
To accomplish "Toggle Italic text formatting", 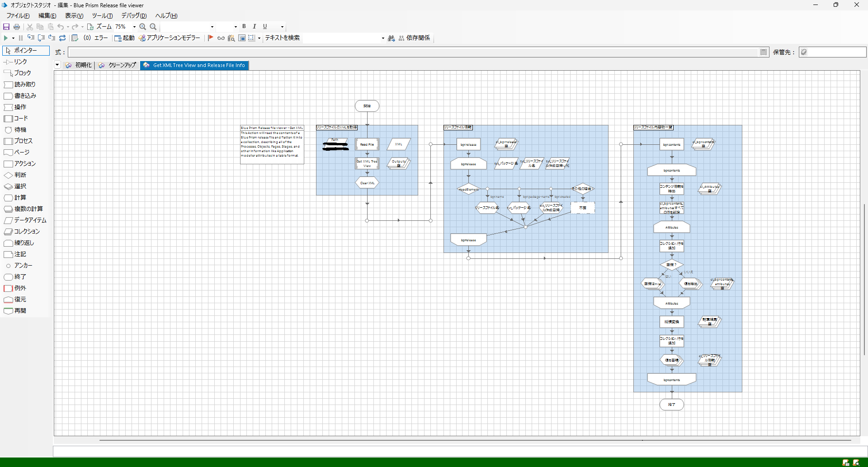I will click(255, 26).
